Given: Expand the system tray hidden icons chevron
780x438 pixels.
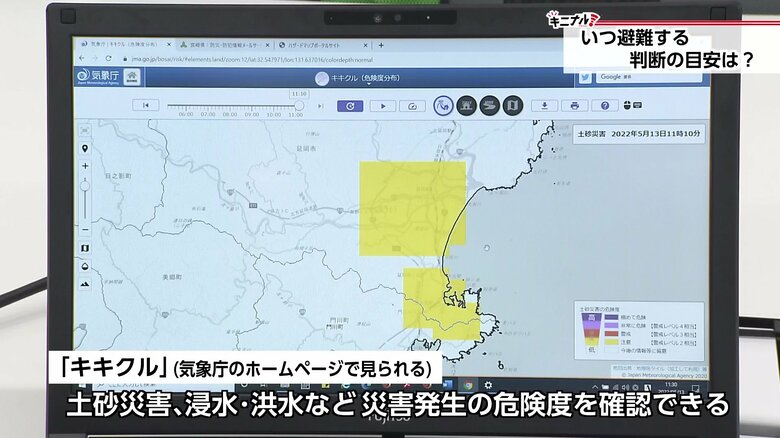Looking at the screenshot, I should pos(595,387).
